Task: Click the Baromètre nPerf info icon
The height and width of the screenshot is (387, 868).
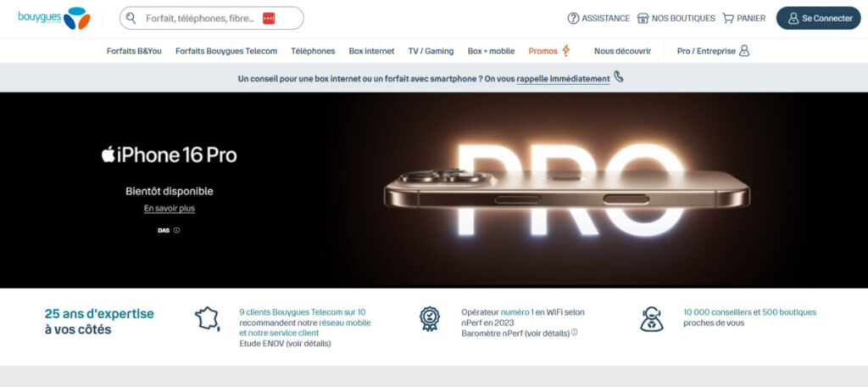Action: [574, 333]
